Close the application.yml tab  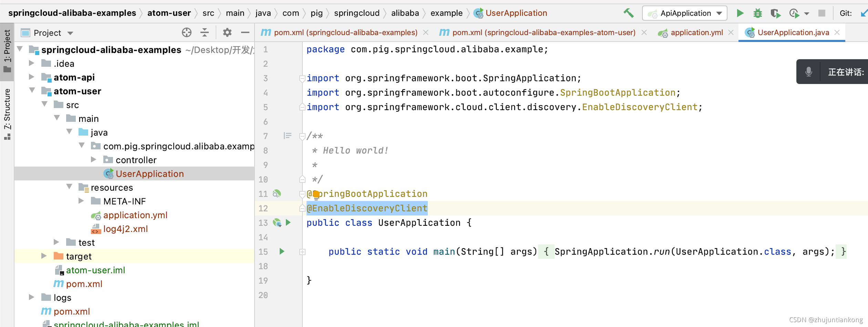coord(731,32)
